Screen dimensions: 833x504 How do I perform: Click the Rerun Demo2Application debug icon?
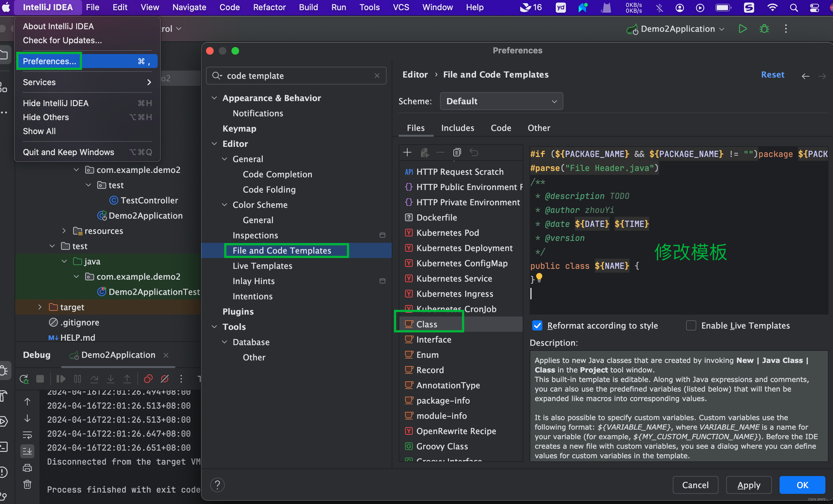tap(24, 379)
